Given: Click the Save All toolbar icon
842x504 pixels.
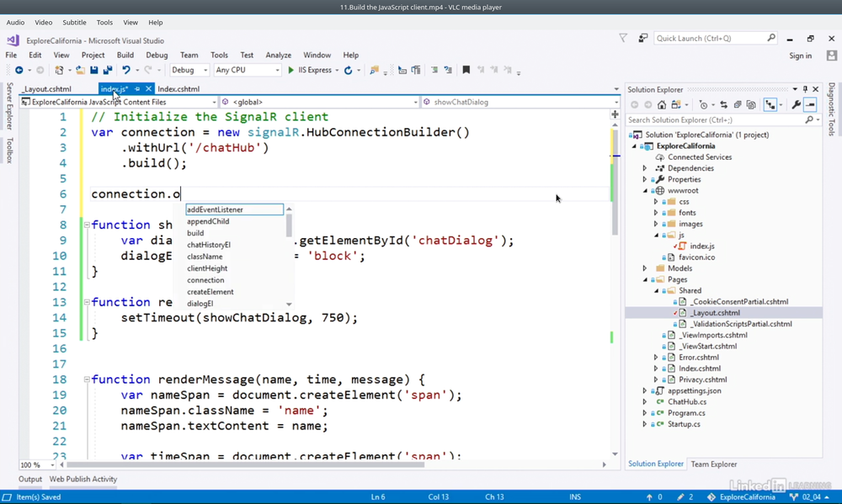Looking at the screenshot, I should (x=108, y=71).
